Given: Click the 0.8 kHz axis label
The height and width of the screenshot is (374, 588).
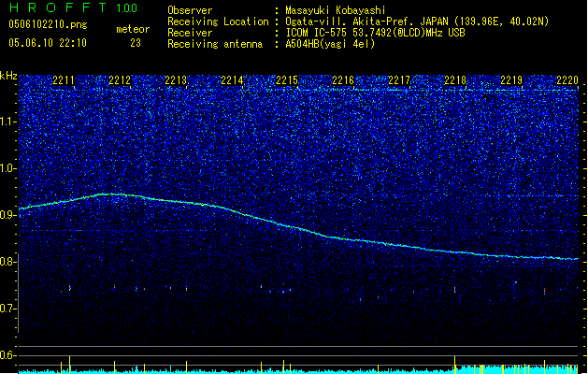Looking at the screenshot, I should tap(8, 262).
